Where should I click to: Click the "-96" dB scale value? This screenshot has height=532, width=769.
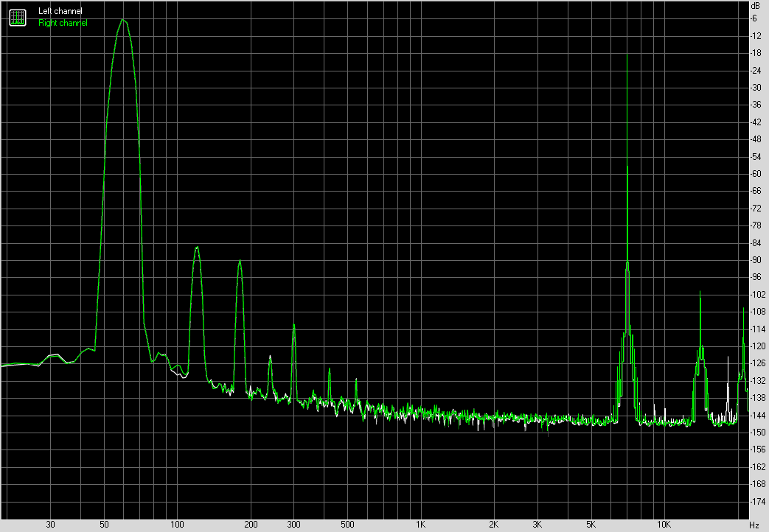click(756, 278)
